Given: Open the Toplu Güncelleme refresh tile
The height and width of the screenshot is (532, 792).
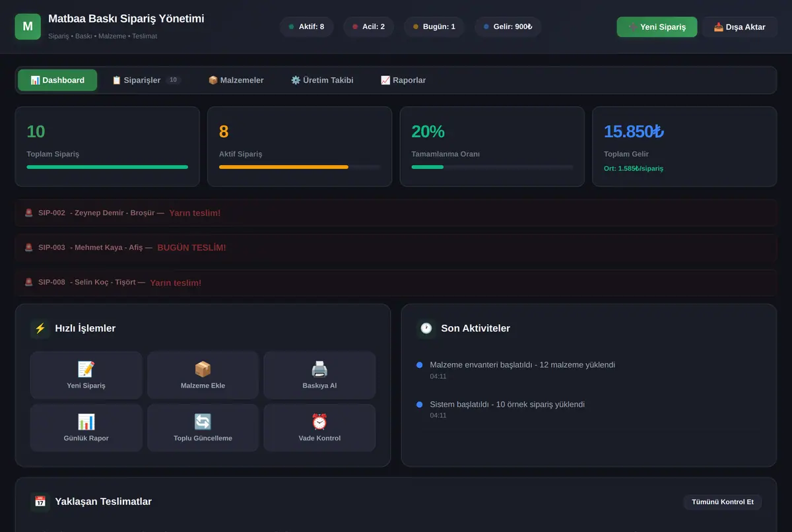Looking at the screenshot, I should point(203,428).
